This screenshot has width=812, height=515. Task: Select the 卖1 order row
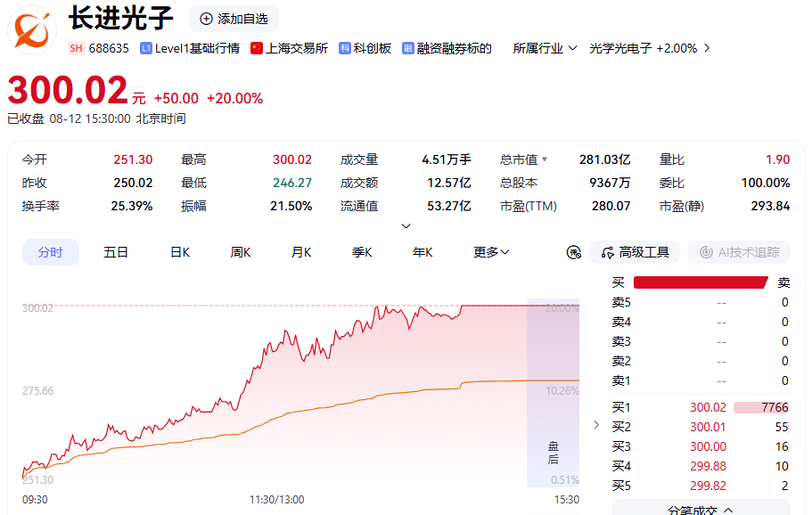coord(701,381)
